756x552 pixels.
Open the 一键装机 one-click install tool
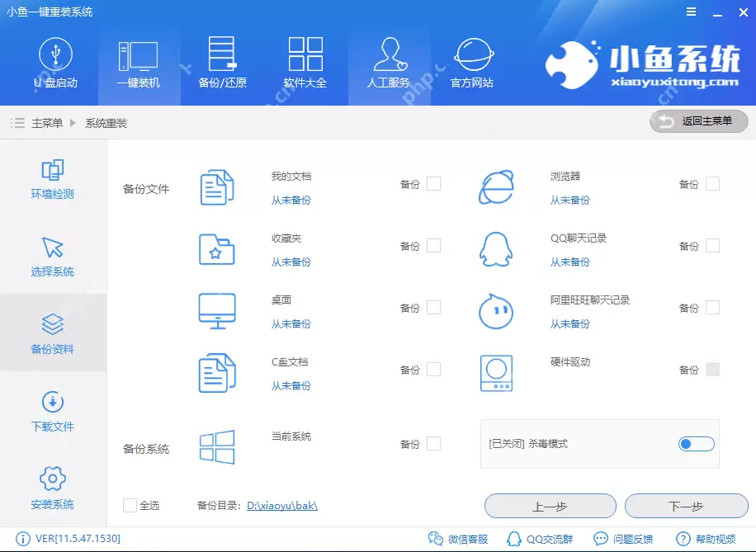pyautogui.click(x=138, y=64)
